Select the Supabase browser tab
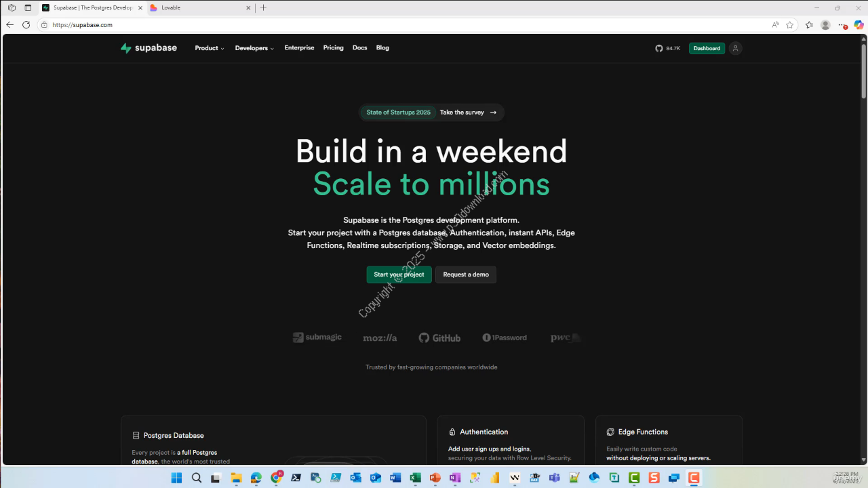The image size is (868, 488). pos(92,7)
